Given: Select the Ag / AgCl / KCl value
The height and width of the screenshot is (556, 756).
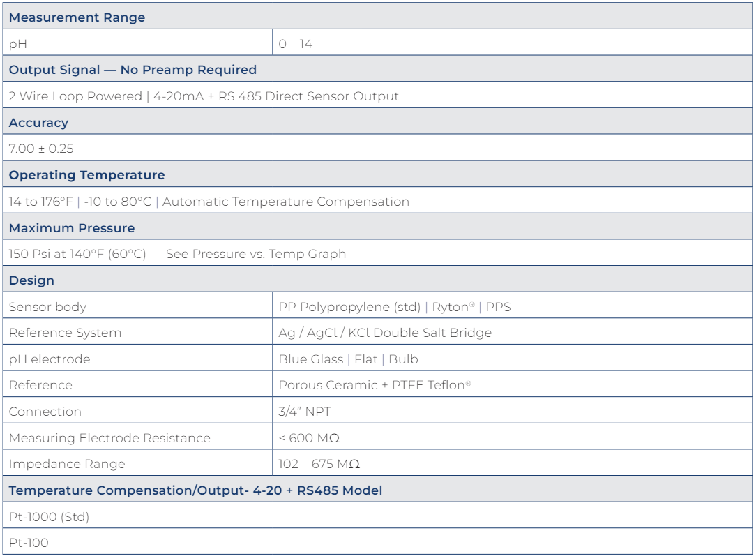Looking at the screenshot, I should click(385, 333).
